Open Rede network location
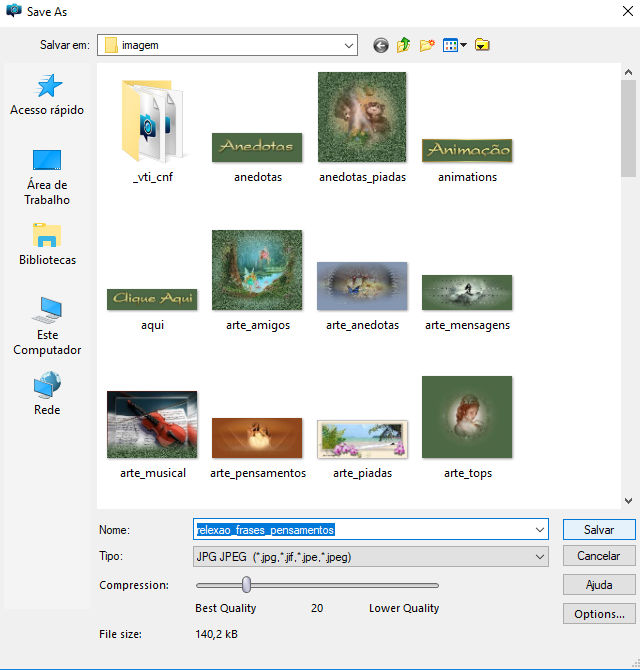Screen dimensions: 640x670 47,394
